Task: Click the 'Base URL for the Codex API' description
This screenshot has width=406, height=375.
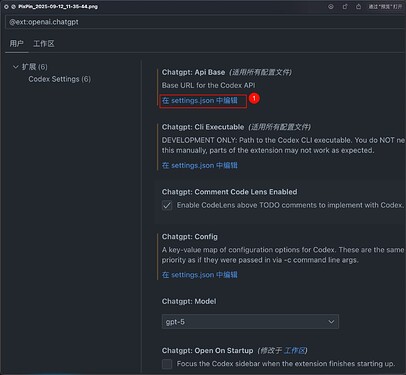Action: coord(208,85)
